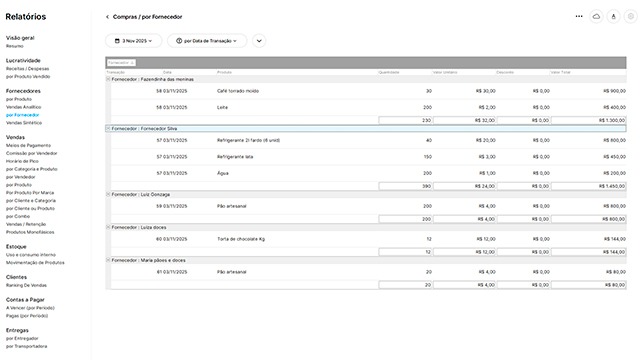Click the Compras / por Fornecedor title
This screenshot has height=360, width=640.
147,17
